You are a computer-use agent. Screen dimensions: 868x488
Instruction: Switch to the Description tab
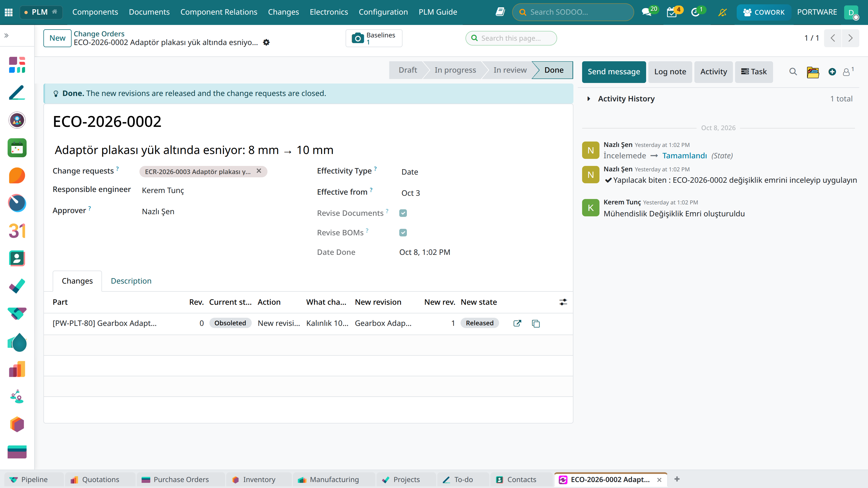click(x=131, y=281)
